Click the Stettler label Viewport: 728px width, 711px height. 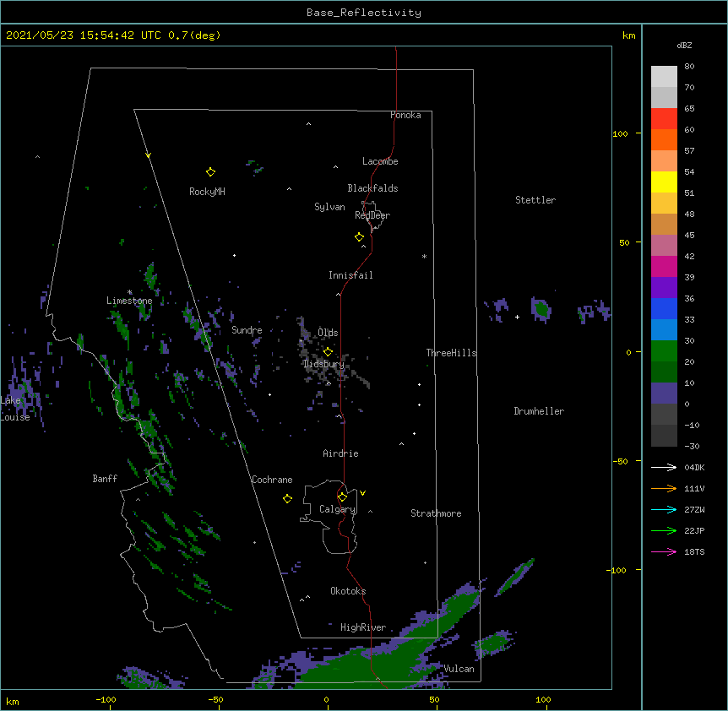[x=535, y=200]
